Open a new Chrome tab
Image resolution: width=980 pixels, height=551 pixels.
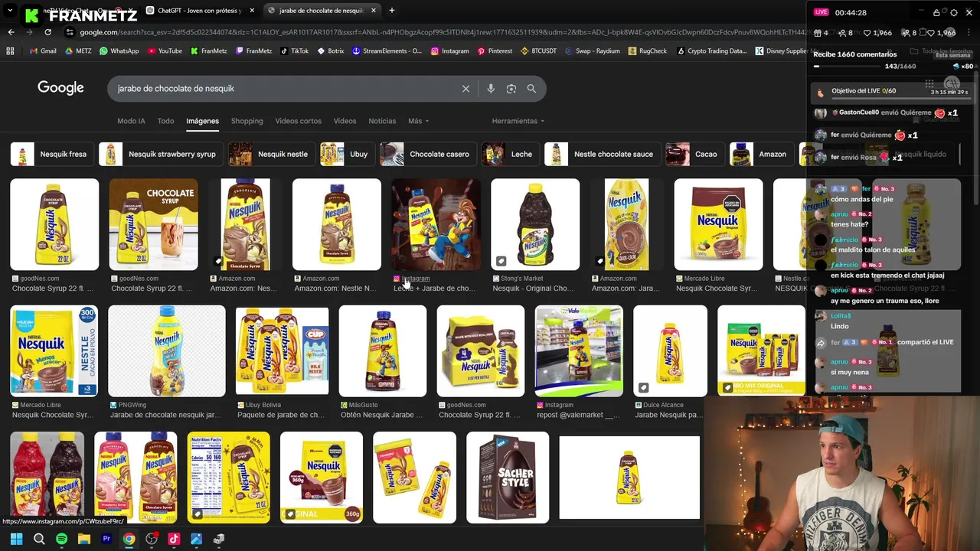pos(391,11)
